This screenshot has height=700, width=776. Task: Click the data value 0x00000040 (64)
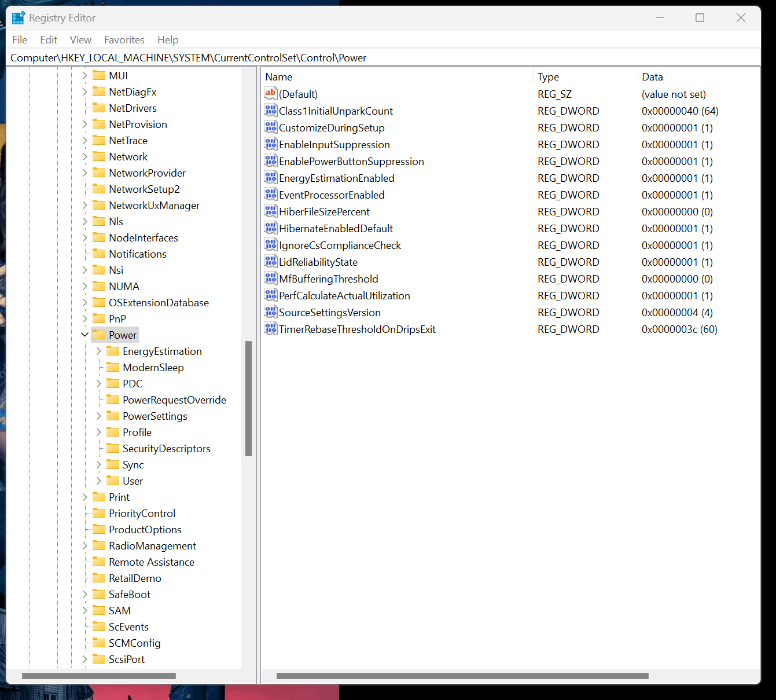680,111
